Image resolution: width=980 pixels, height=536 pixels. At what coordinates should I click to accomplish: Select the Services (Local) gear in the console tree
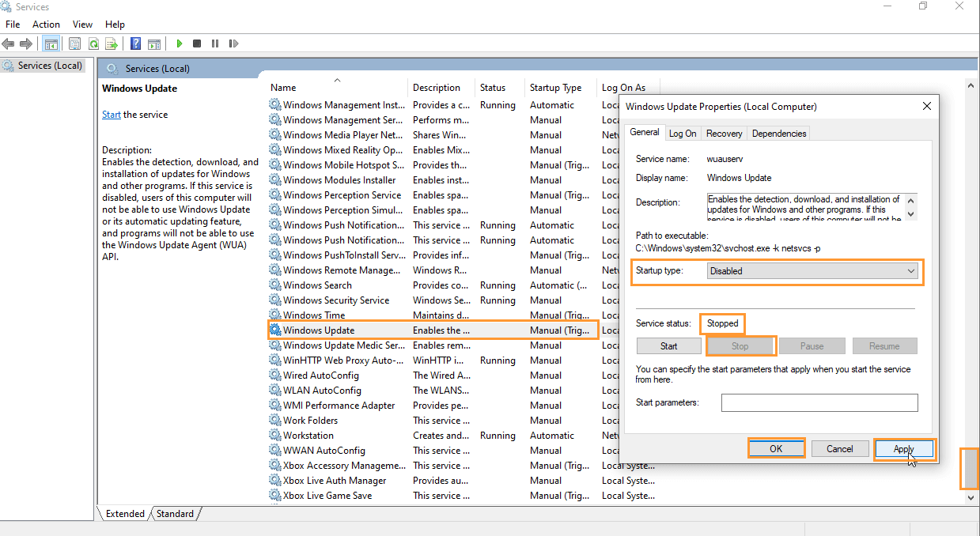pyautogui.click(x=8, y=66)
